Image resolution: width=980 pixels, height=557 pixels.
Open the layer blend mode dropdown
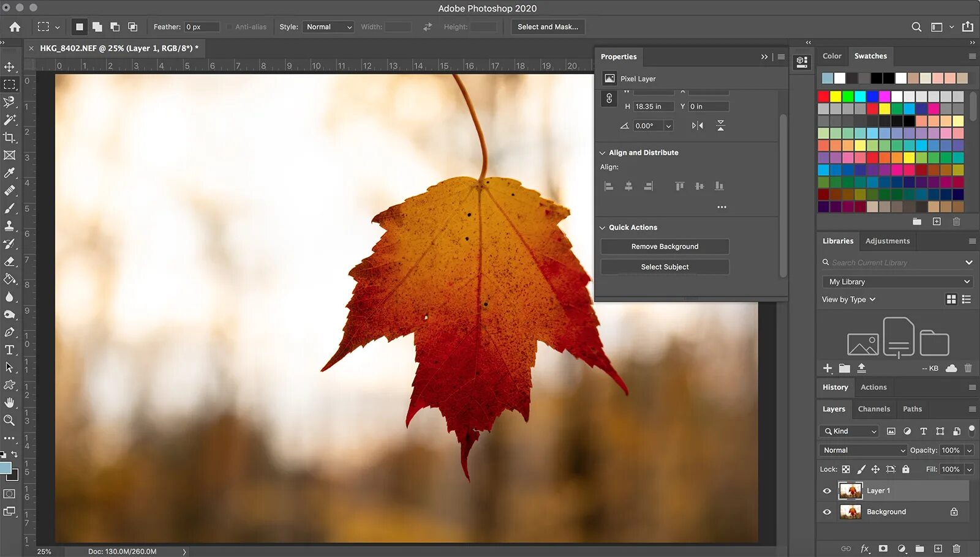[863, 450]
